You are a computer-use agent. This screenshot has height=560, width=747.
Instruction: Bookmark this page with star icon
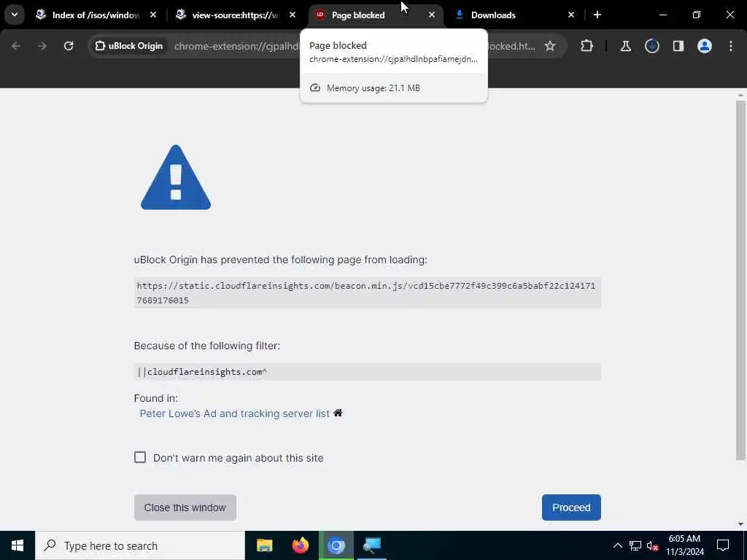550,46
